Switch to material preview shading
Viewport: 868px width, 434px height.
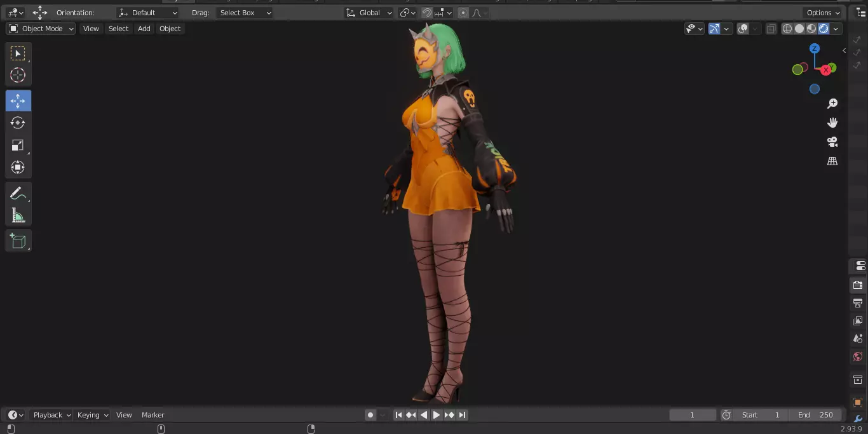point(811,29)
